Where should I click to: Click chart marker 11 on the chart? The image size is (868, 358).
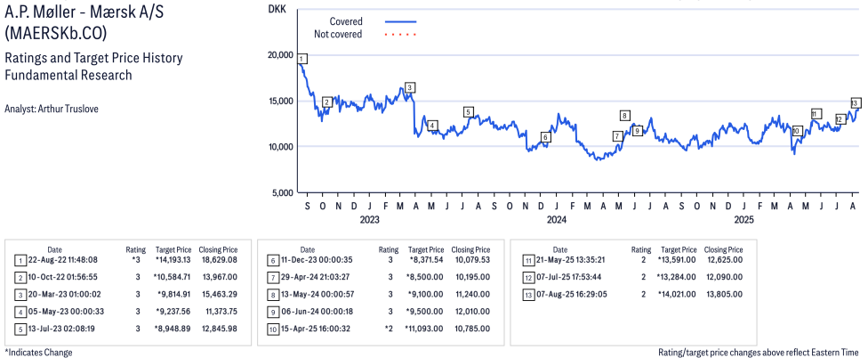815,114
